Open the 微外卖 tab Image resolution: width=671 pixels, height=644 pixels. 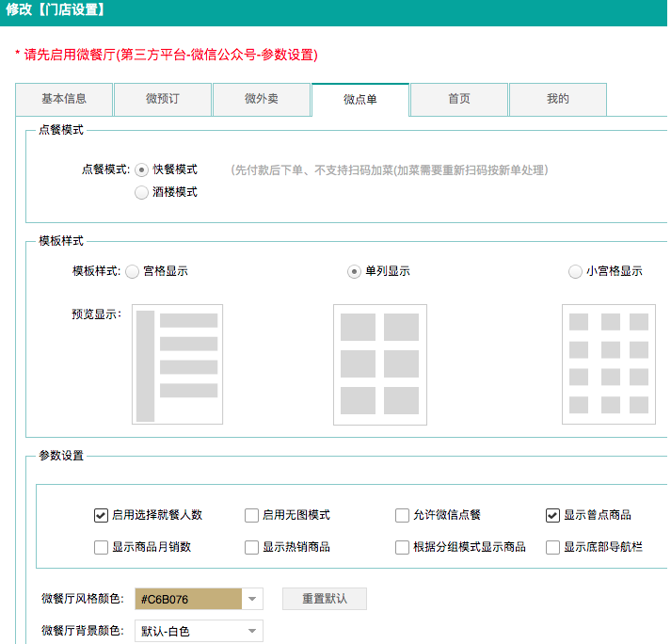[x=262, y=100]
